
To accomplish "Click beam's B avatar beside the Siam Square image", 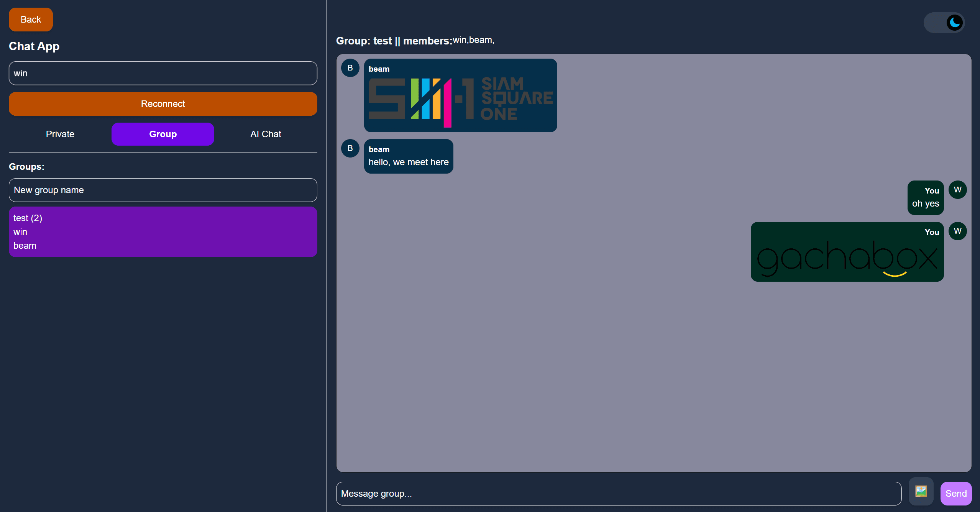I will coord(350,68).
